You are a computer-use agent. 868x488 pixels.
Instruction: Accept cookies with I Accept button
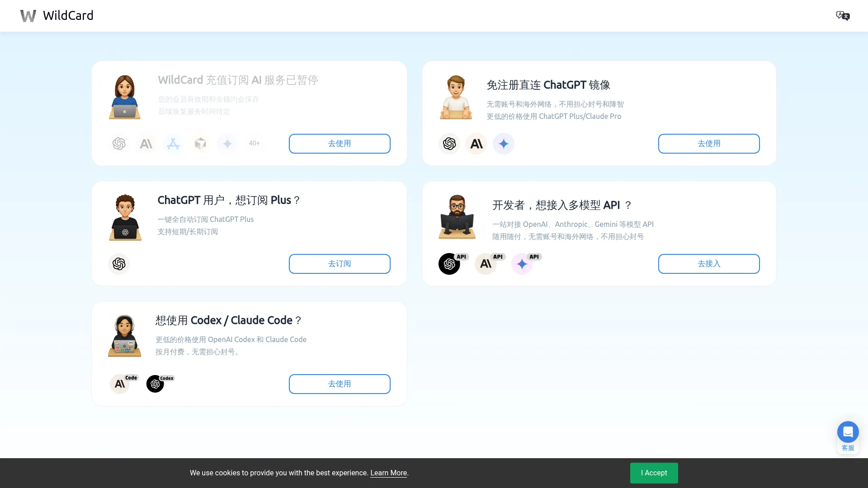click(x=654, y=473)
